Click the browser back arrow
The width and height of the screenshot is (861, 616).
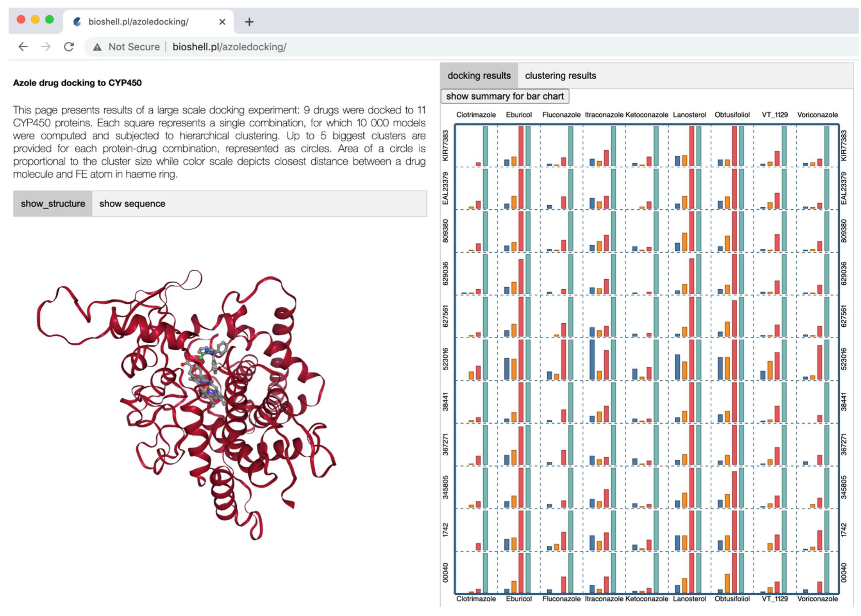click(x=23, y=47)
